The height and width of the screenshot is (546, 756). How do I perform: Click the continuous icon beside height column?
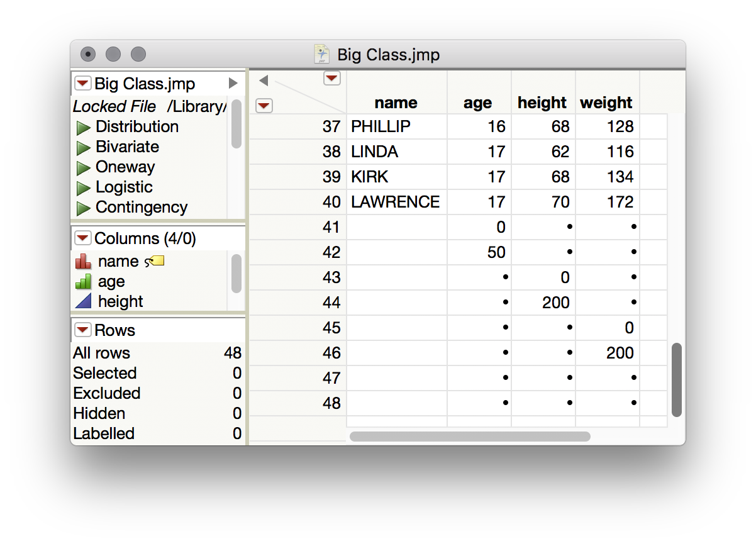tap(83, 302)
